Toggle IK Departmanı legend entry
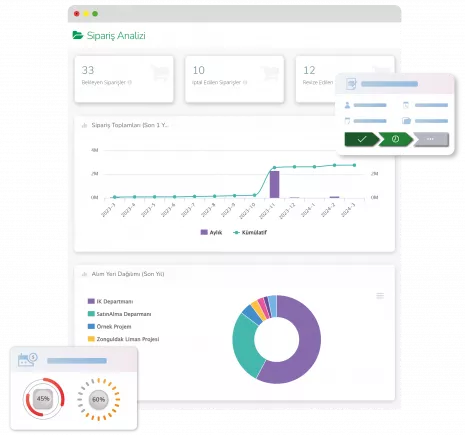465x435 pixels. 110,301
